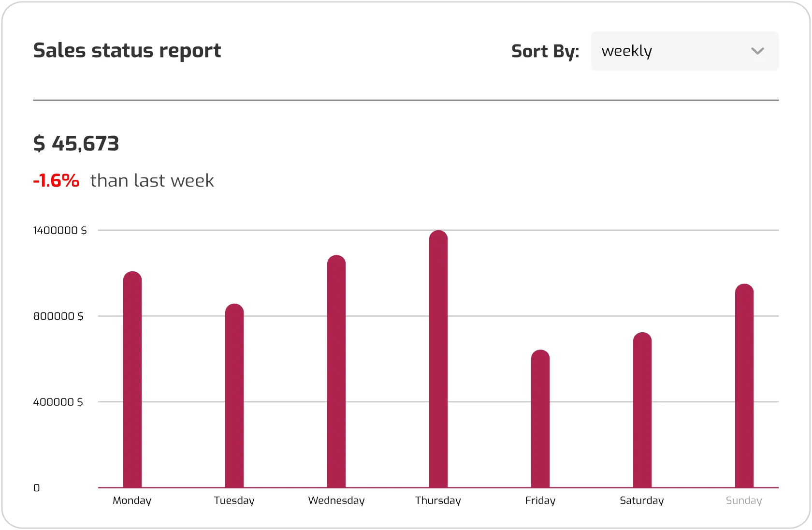Viewport: 812px width, 530px height.
Task: Click the 1400000 $ axis label
Action: pos(60,231)
